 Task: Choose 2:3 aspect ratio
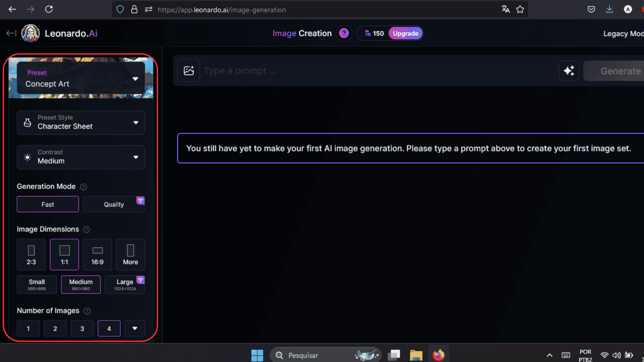31,254
